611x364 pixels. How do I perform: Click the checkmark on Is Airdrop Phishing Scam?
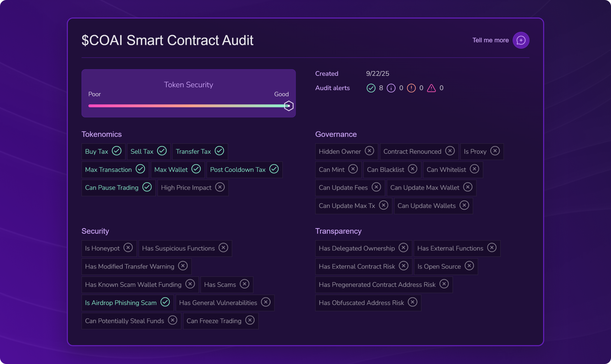(165, 302)
